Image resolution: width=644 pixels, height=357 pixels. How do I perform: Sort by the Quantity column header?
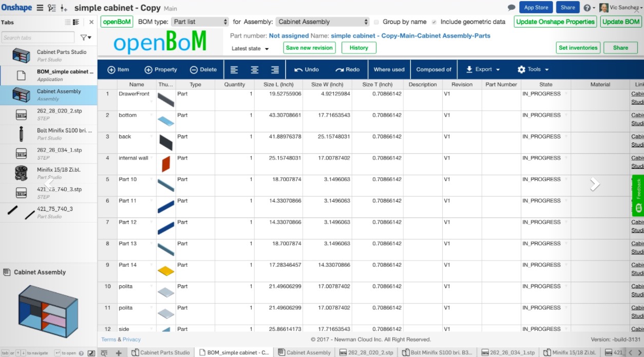[234, 85]
